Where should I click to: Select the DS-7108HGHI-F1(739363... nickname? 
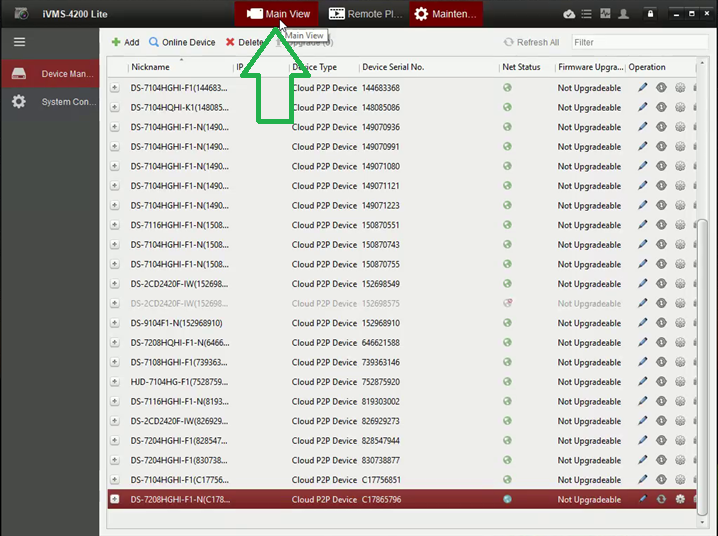179,362
